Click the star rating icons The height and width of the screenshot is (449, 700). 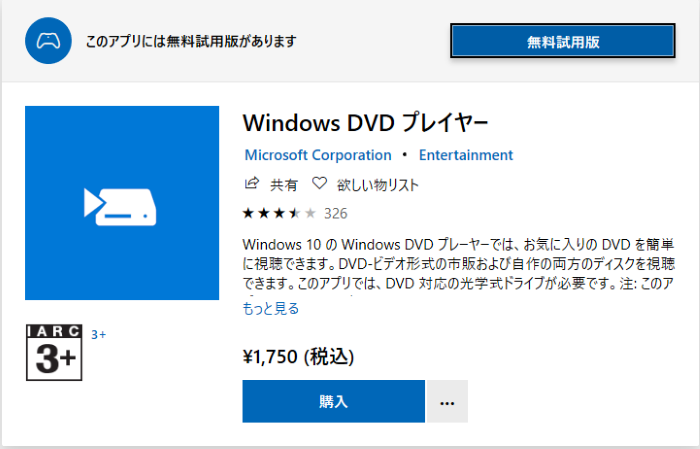[x=279, y=213]
